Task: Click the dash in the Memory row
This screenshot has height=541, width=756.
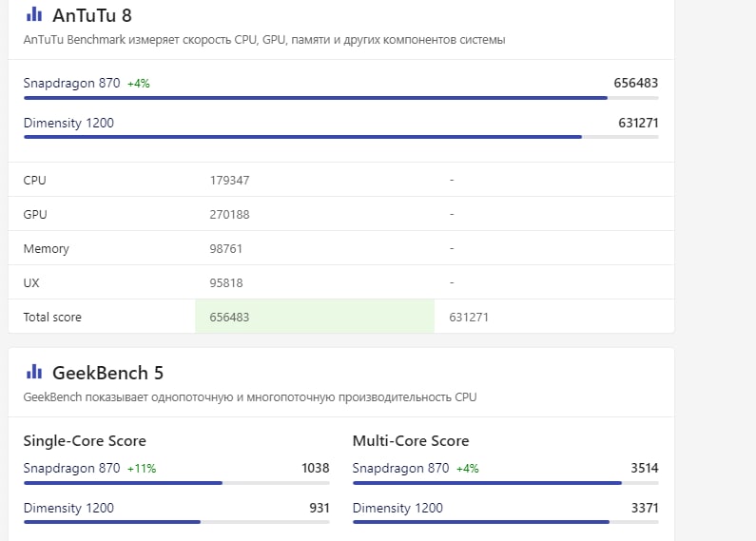Action: [x=452, y=248]
